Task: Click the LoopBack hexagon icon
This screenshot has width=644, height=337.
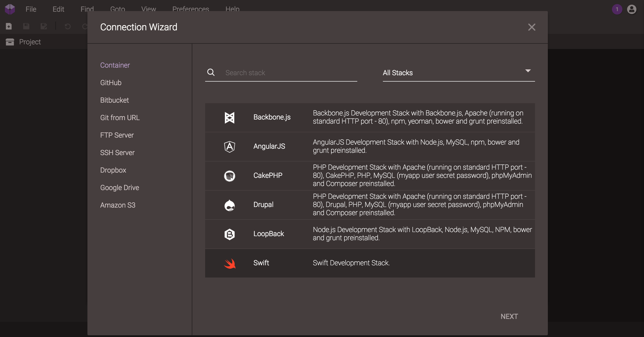Action: pos(230,234)
